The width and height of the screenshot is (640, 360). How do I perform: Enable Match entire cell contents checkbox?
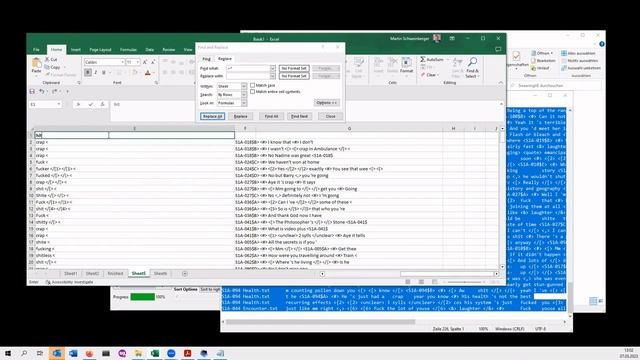click(x=253, y=92)
